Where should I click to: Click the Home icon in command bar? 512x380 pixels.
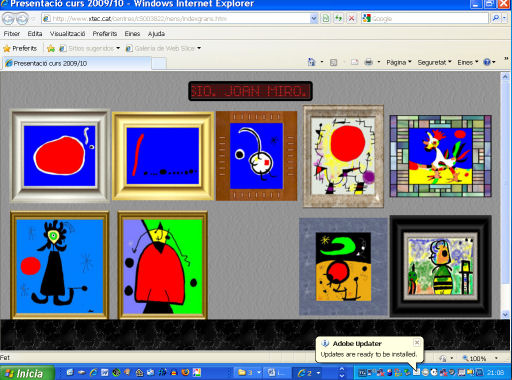click(x=311, y=62)
